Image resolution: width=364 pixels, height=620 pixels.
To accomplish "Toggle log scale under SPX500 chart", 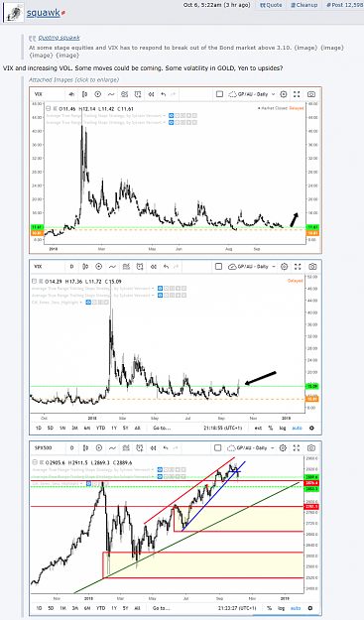I will pos(281,608).
